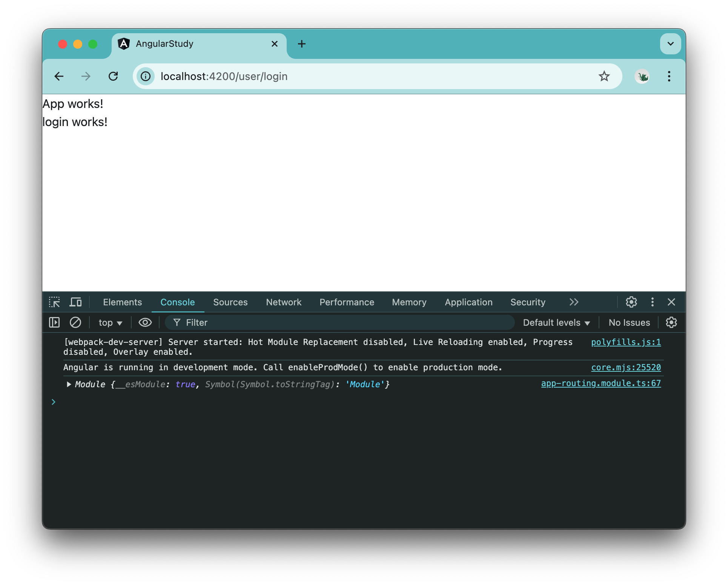The height and width of the screenshot is (585, 728).
Task: Open the DevTools settings gear
Action: pos(631,302)
